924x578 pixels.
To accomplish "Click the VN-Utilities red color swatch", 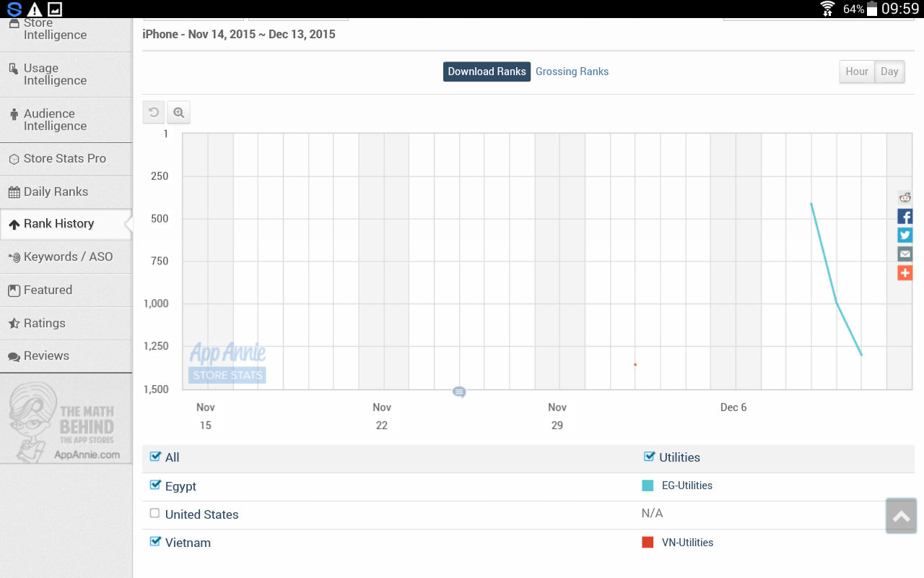I will (648, 543).
